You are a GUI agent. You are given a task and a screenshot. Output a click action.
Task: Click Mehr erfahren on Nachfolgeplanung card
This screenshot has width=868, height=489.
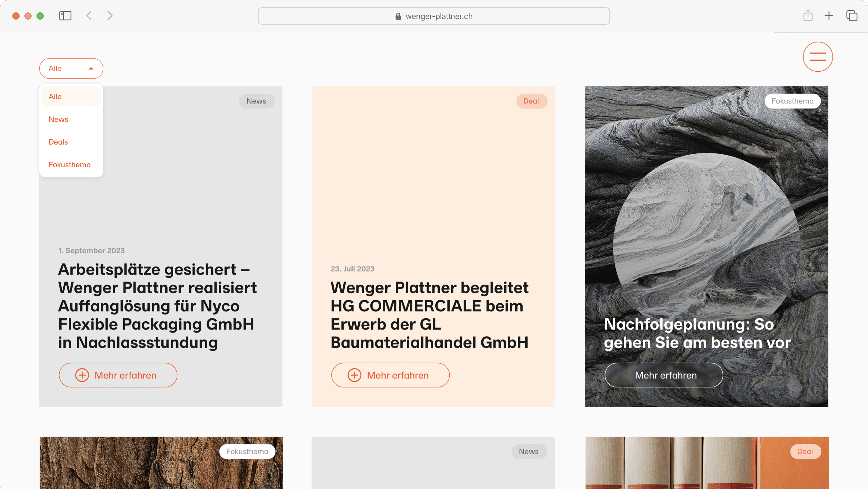point(663,375)
